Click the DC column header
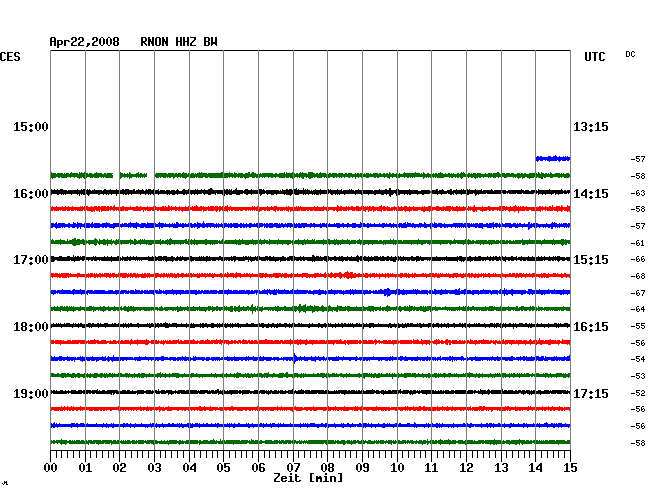This screenshot has width=650, height=494. tap(630, 54)
